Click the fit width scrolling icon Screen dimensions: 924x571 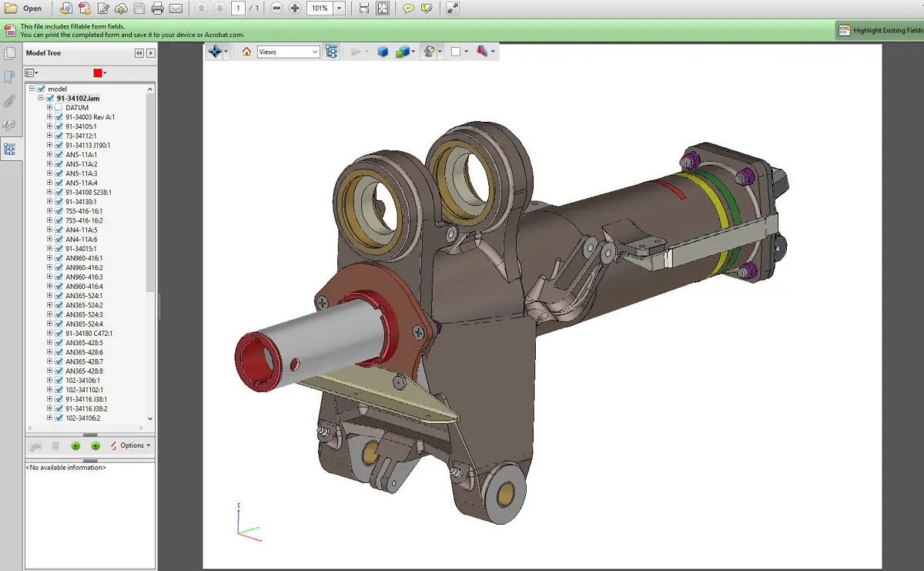point(364,8)
